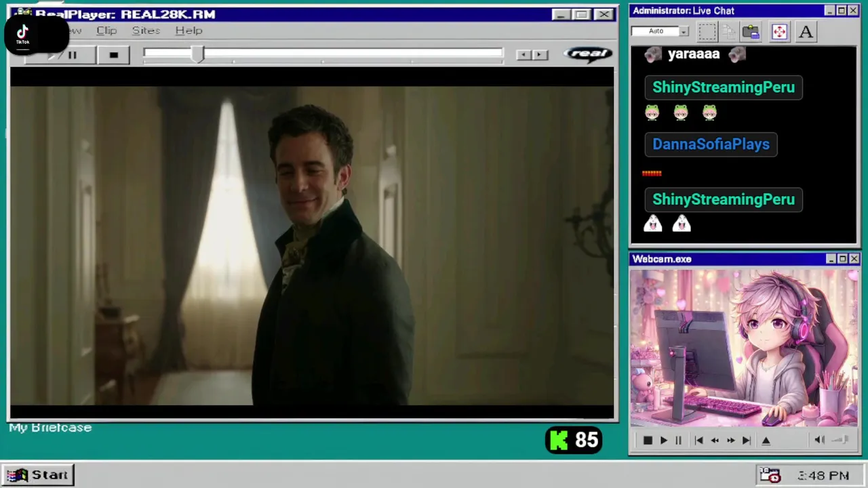Click the Webcam anime avatar video
Screen dimensions: 868x488
coord(744,348)
